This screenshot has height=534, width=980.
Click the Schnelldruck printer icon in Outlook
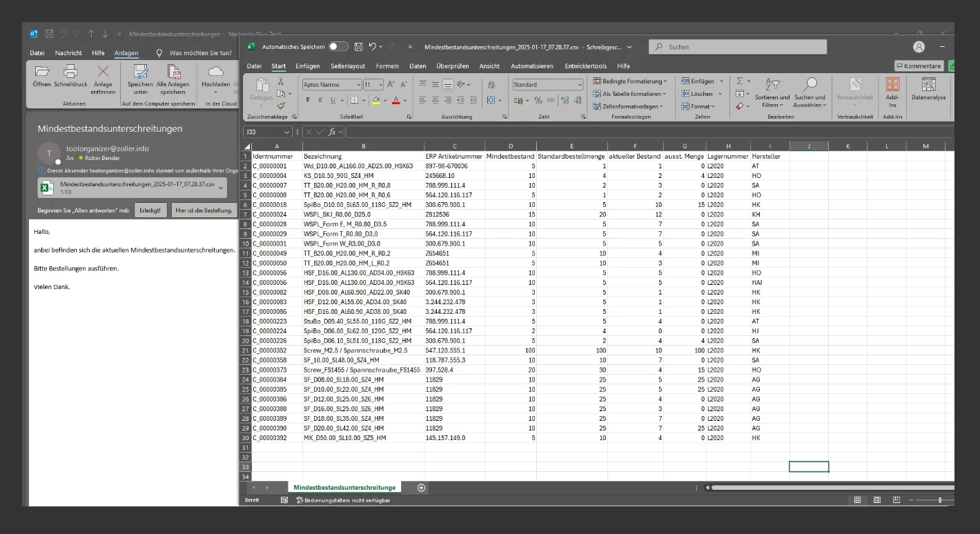(x=70, y=71)
